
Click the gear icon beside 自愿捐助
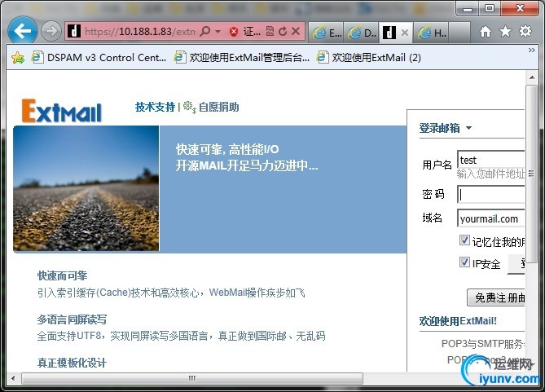[x=190, y=107]
